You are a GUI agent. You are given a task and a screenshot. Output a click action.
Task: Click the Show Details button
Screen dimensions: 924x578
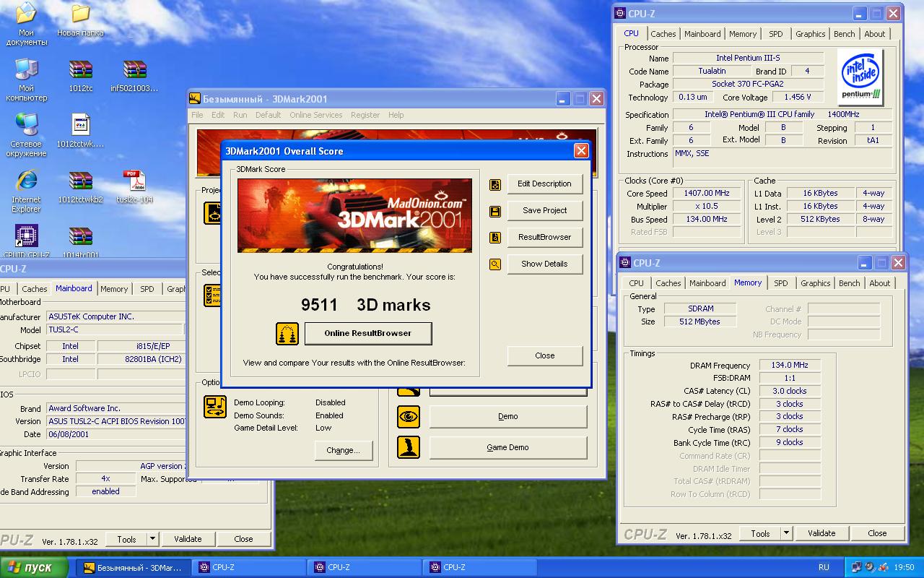coord(544,264)
